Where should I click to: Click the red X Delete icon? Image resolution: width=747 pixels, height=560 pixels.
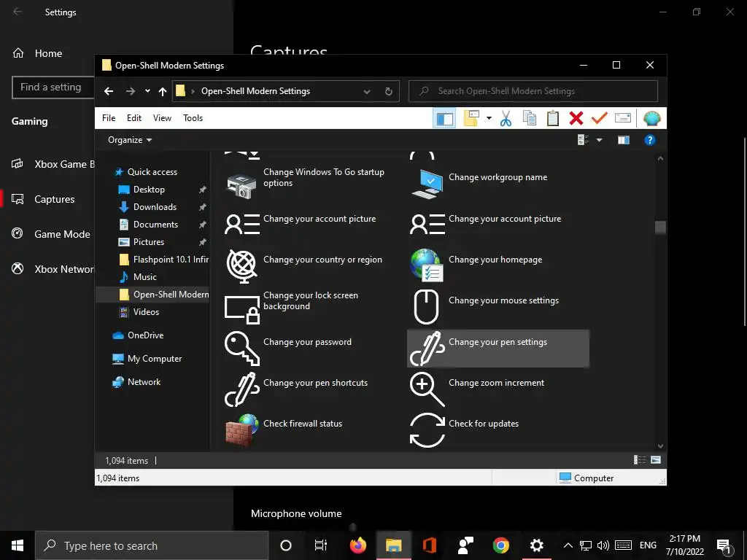tap(576, 118)
